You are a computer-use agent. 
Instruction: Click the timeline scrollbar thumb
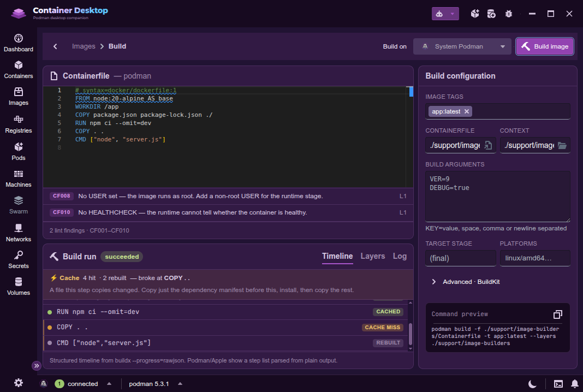(411, 334)
